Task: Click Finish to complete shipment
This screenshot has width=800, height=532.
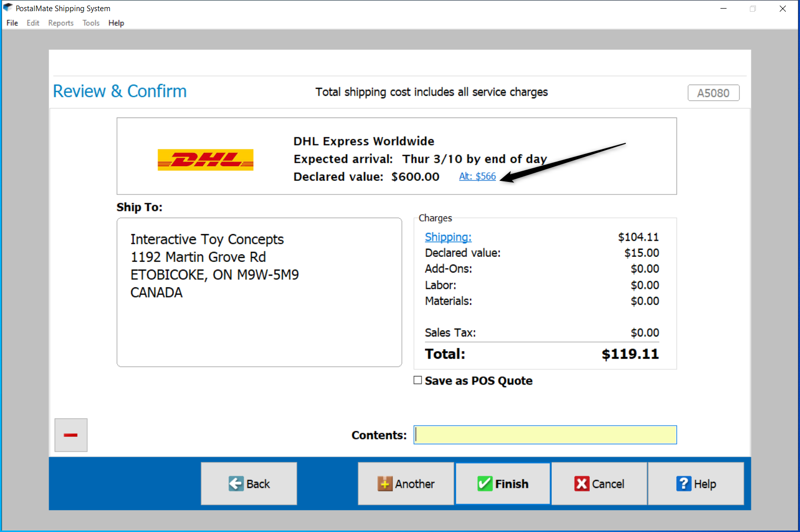Action: 503,483
